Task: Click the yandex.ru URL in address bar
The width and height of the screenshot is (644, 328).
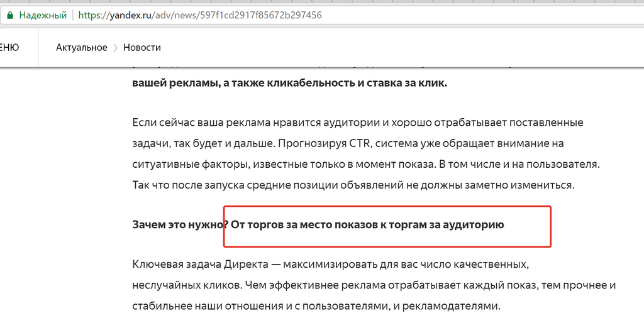Action: (x=200, y=16)
